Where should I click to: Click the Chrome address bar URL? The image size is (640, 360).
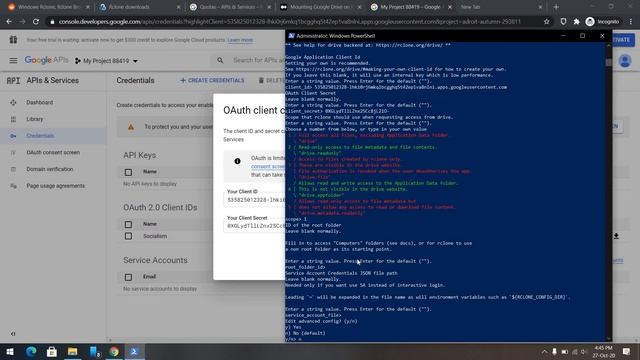[x=289, y=22]
